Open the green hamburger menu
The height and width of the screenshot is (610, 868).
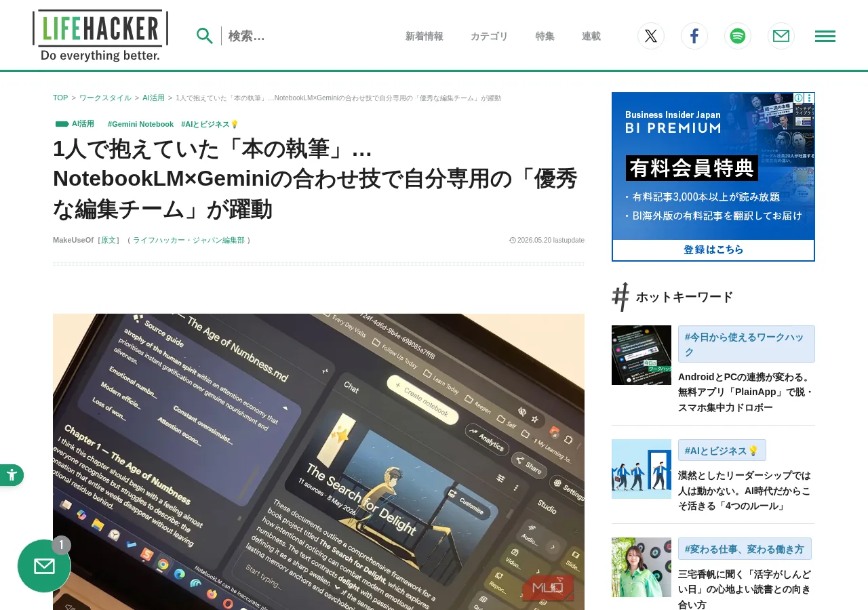[825, 36]
